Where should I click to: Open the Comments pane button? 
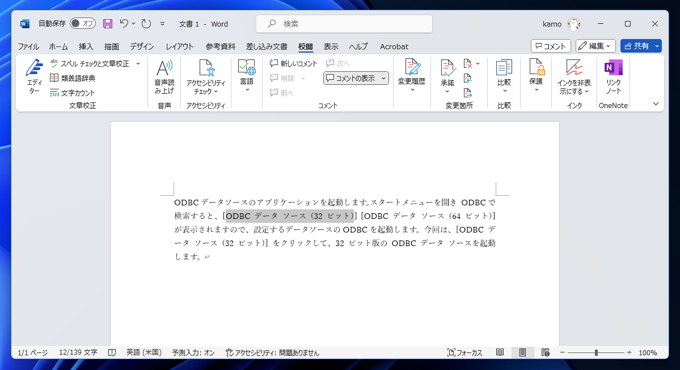[x=551, y=46]
